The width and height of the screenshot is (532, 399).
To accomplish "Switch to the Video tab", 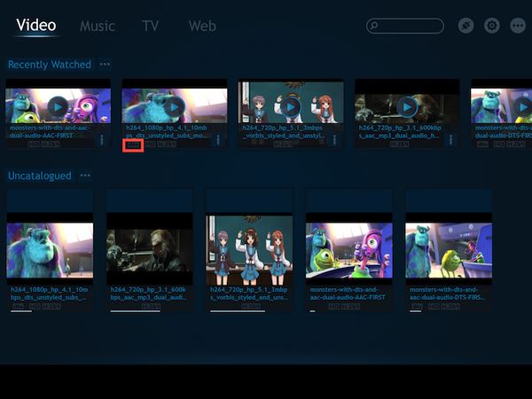I will [36, 26].
